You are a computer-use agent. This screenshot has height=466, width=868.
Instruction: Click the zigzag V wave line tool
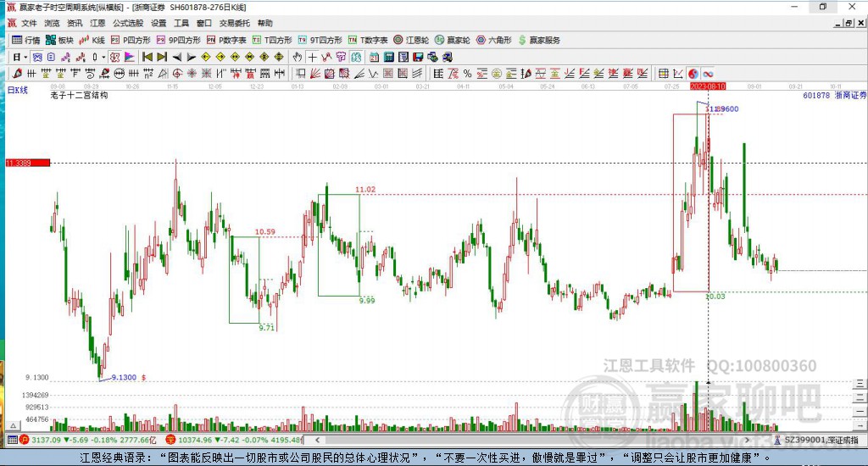coord(373,74)
